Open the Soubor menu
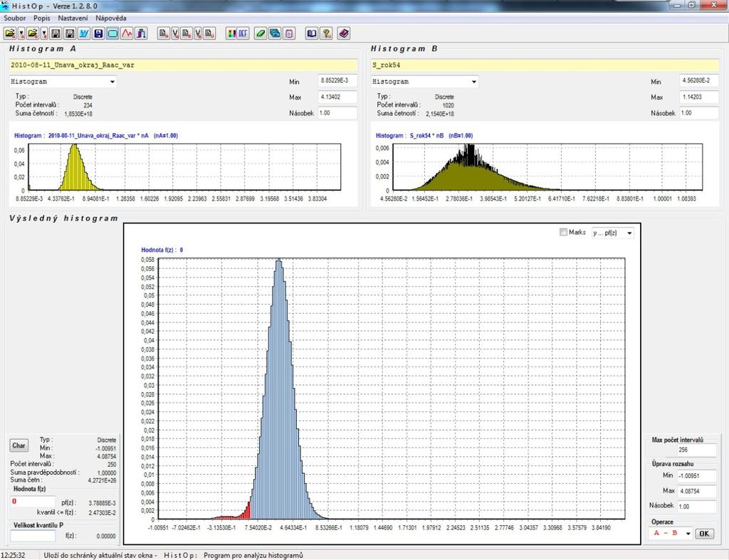Screen dimensions: 729x560 [x=15, y=18]
